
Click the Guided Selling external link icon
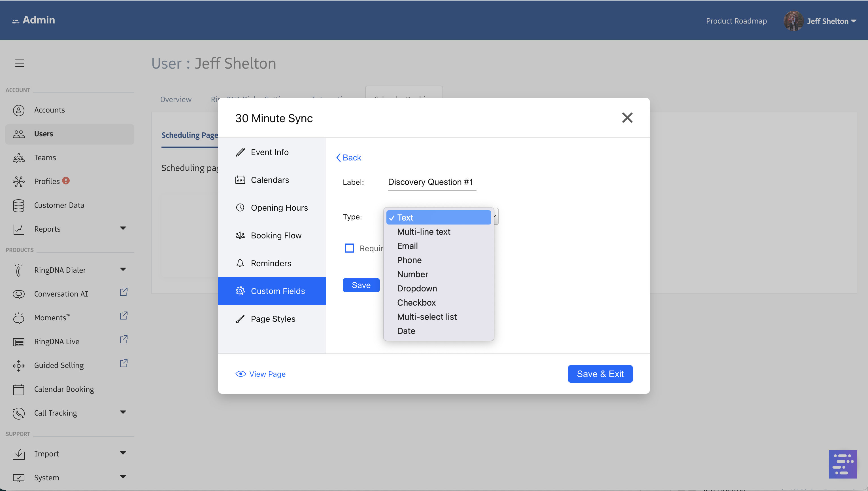124,363
